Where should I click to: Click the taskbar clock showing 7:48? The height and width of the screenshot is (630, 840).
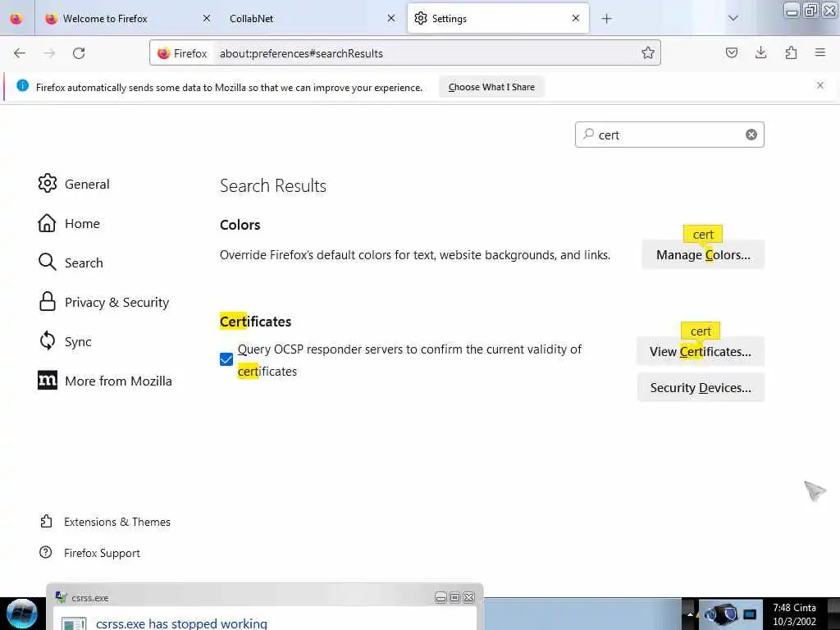coord(794,614)
